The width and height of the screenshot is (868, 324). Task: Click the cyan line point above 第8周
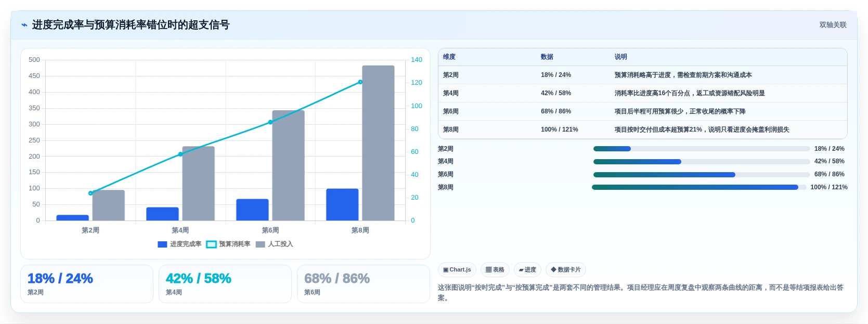point(360,82)
